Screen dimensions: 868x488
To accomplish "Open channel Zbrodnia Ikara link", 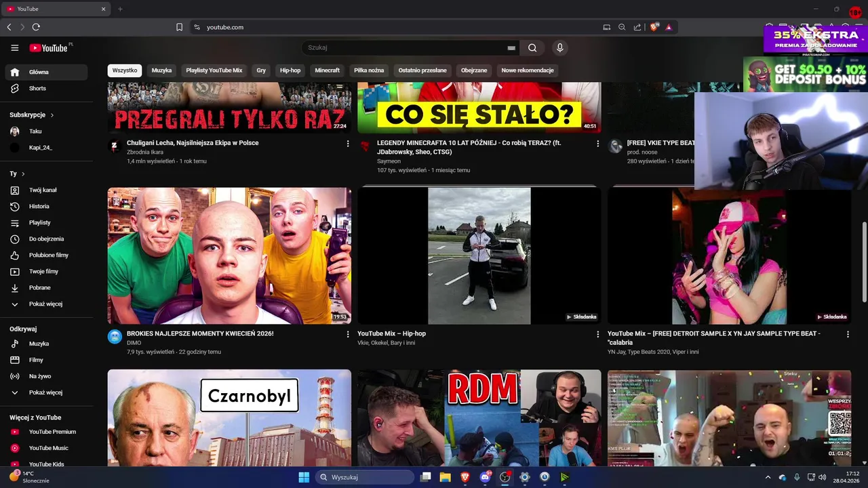I will [x=145, y=152].
